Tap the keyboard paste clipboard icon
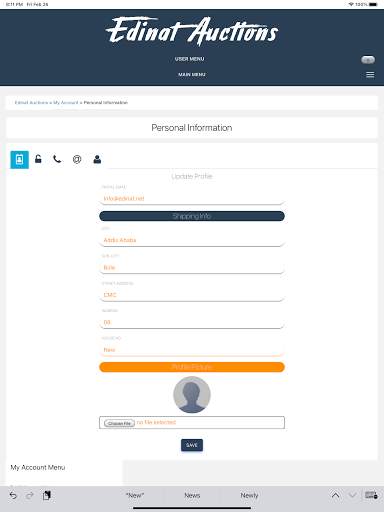This screenshot has width=384, height=512. [47, 496]
